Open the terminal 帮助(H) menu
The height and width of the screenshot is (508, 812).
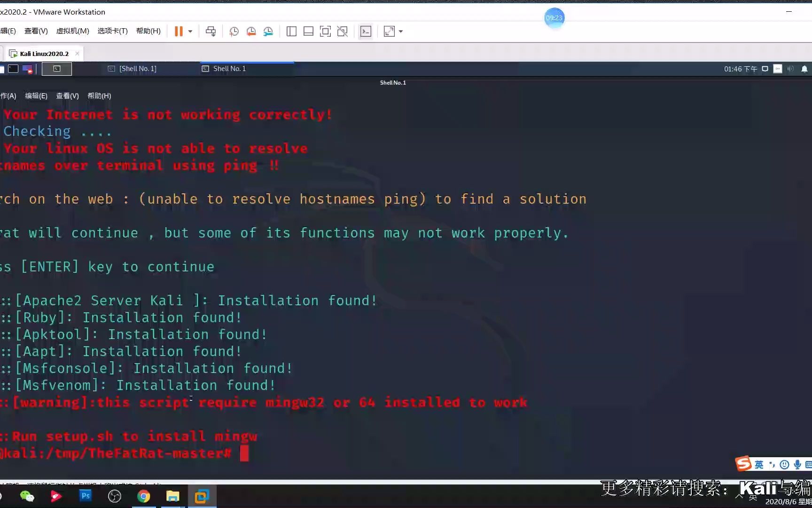click(x=99, y=96)
